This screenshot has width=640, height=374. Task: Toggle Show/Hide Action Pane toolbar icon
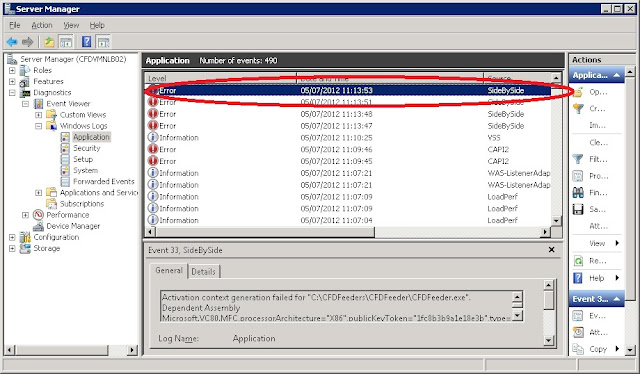[x=103, y=42]
